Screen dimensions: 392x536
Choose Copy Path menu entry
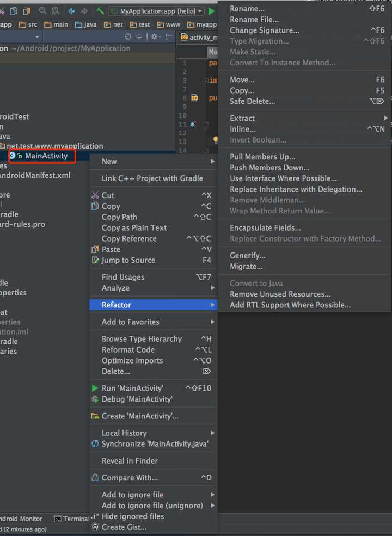pos(153,217)
